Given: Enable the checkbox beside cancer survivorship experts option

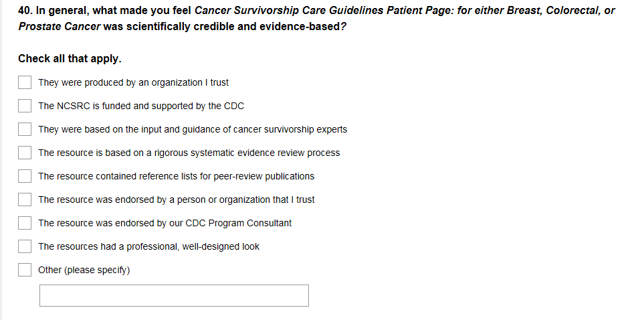Looking at the screenshot, I should pos(25,129).
